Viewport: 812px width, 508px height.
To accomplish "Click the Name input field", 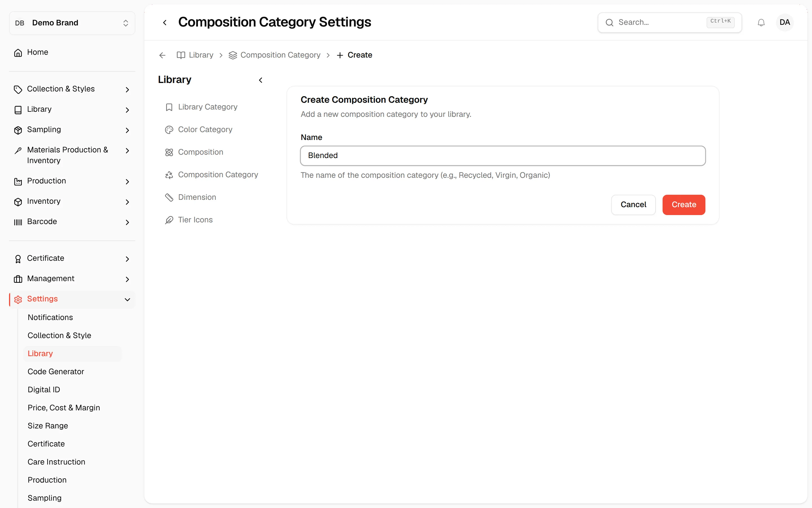I will (503, 156).
